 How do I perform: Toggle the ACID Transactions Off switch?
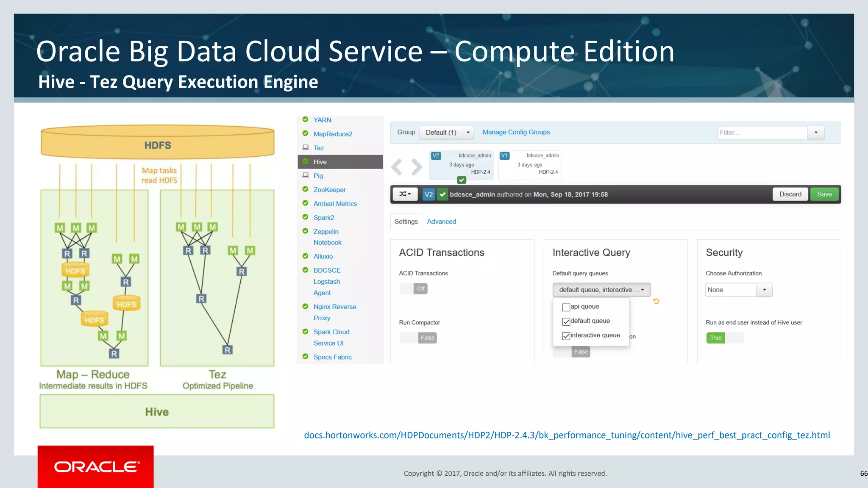[414, 288]
